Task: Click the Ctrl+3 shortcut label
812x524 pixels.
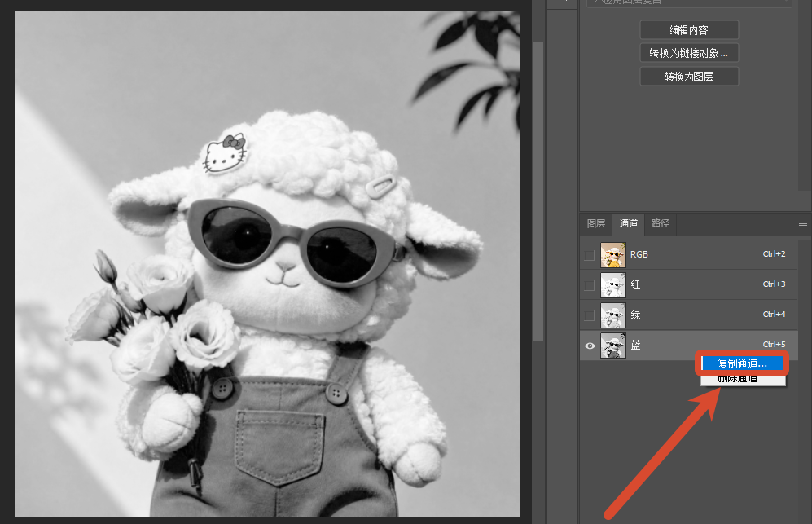Action: click(774, 284)
